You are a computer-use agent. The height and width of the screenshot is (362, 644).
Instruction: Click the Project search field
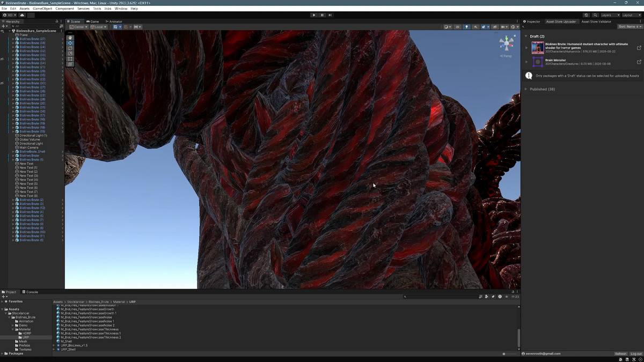(x=440, y=297)
